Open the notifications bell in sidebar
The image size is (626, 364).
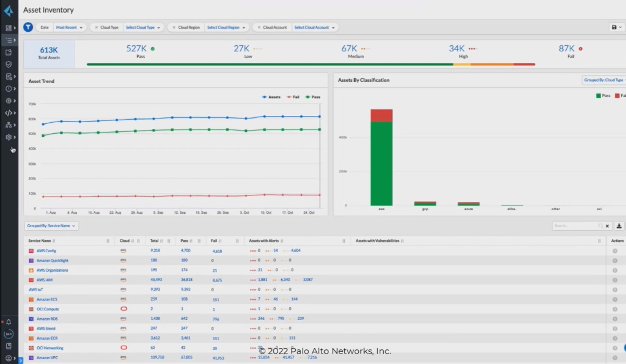click(9, 322)
